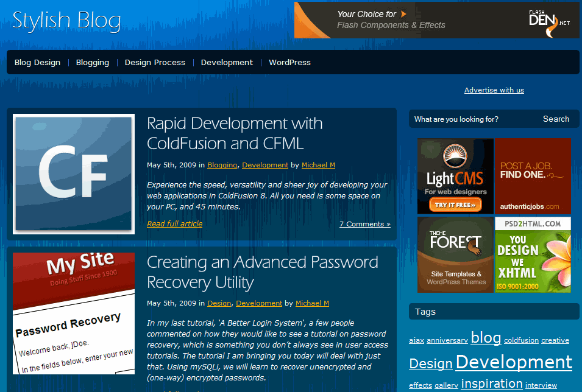Go to the Blogging category
Image resolution: width=582 pixels, height=392 pixels.
pos(93,62)
